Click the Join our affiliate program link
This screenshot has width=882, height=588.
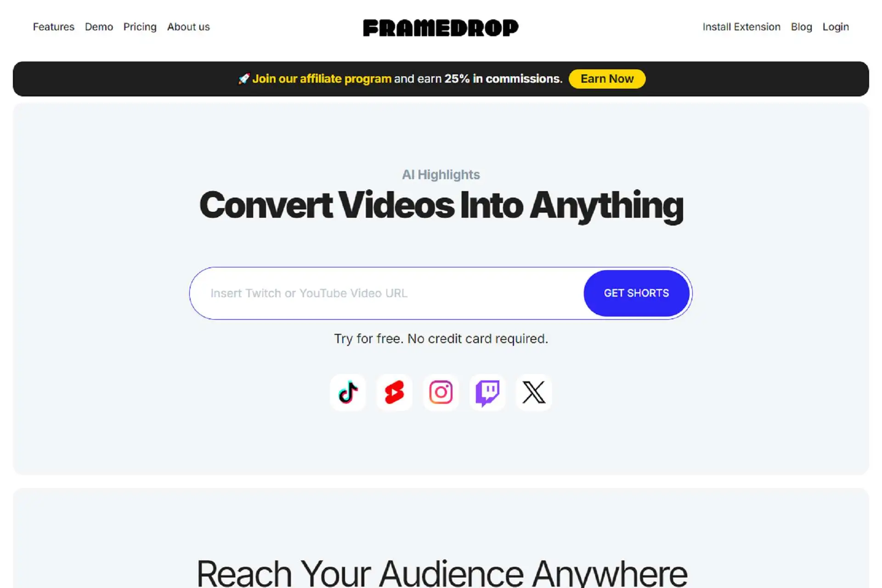(322, 79)
